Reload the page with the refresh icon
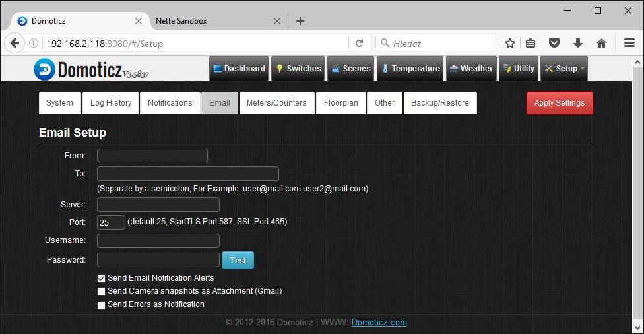 point(359,43)
